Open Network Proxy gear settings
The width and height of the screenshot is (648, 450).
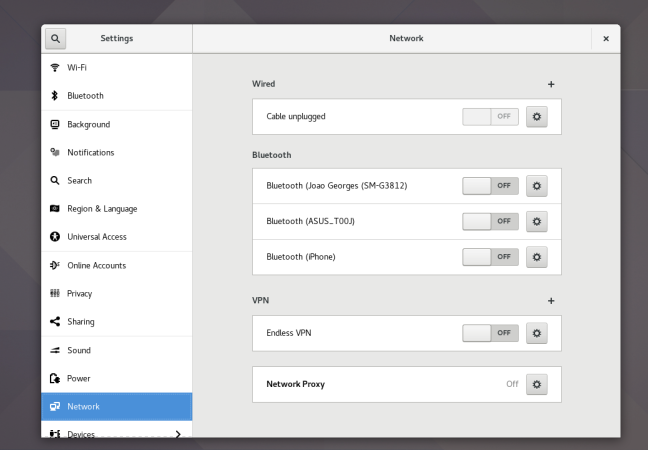(x=537, y=384)
